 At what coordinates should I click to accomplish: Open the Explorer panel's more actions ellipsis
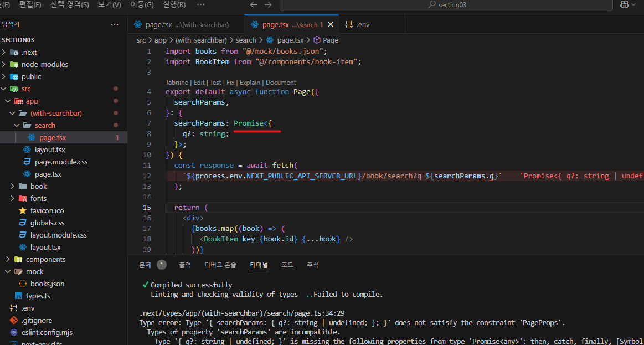click(115, 24)
